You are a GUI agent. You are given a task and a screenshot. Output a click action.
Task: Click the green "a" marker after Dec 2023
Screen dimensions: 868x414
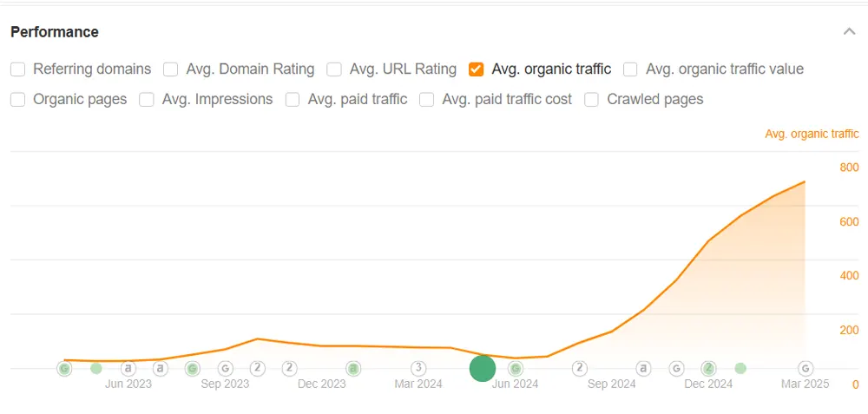tap(353, 368)
